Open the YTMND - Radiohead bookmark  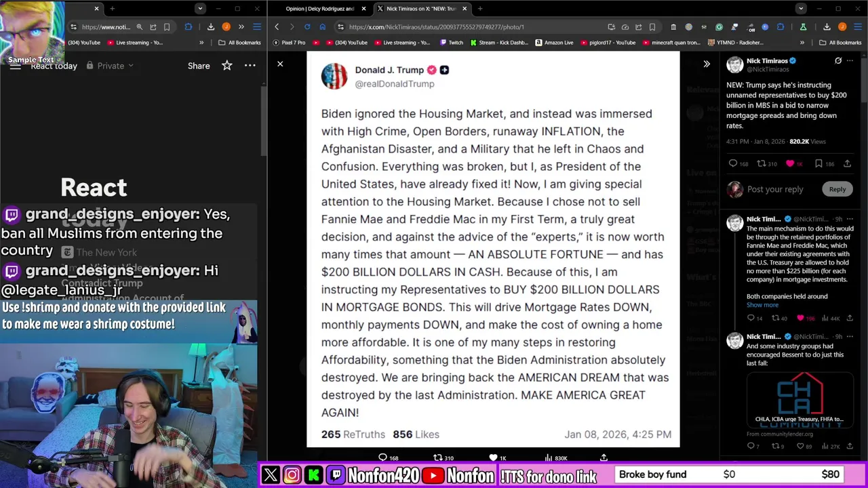click(x=735, y=43)
